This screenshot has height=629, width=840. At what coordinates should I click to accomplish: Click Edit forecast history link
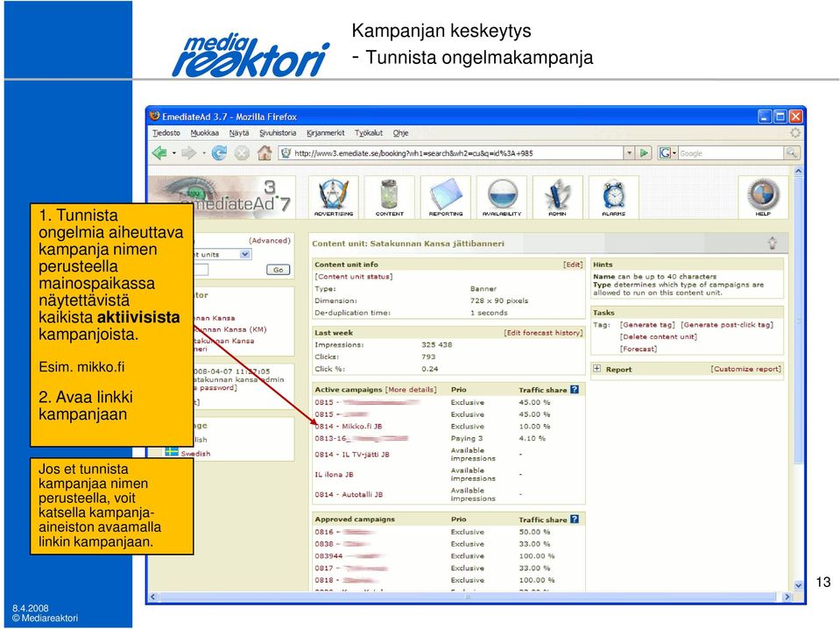pyautogui.click(x=543, y=333)
